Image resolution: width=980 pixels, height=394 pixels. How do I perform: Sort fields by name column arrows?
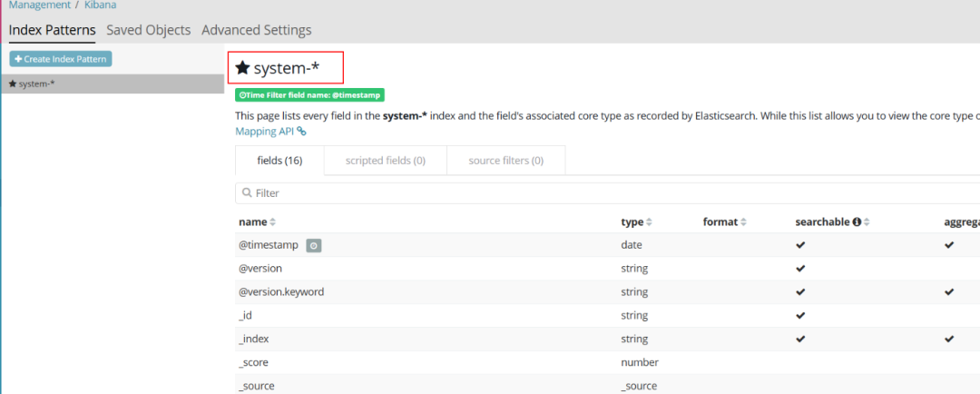[x=272, y=222]
